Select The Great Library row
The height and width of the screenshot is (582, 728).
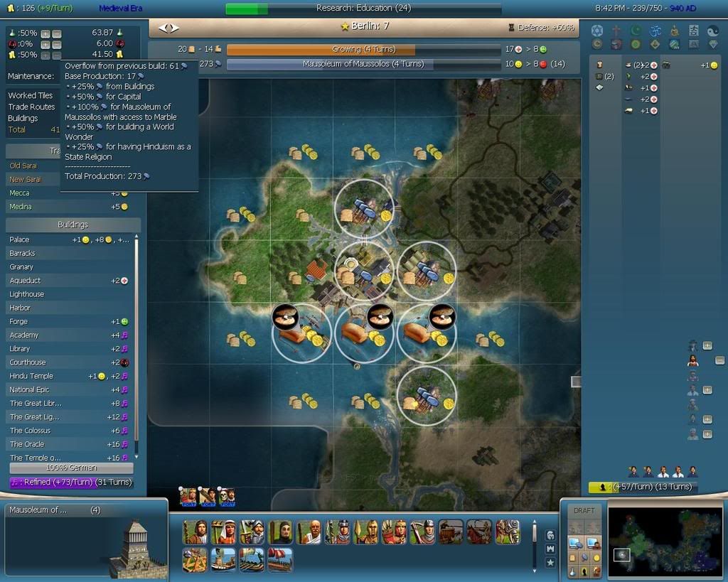tap(69, 404)
